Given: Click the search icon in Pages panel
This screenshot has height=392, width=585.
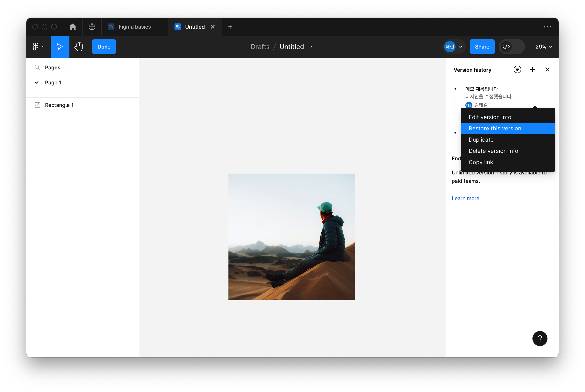Looking at the screenshot, I should point(37,68).
